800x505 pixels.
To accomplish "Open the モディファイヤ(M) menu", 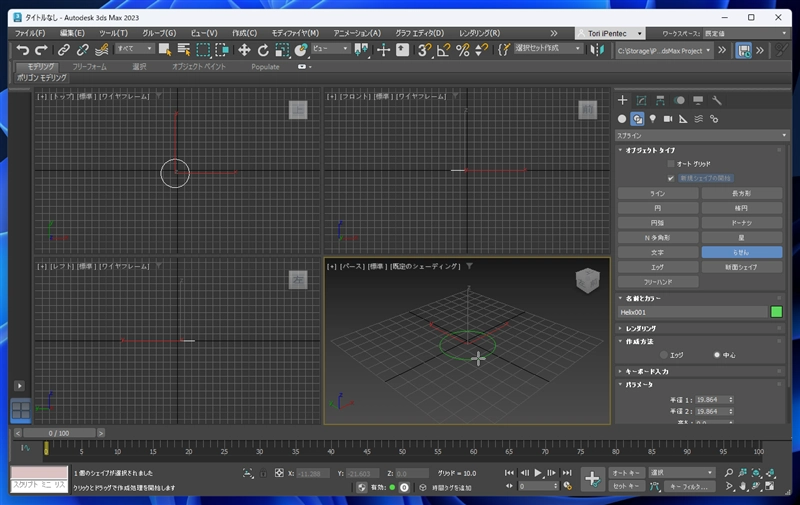I will click(295, 33).
